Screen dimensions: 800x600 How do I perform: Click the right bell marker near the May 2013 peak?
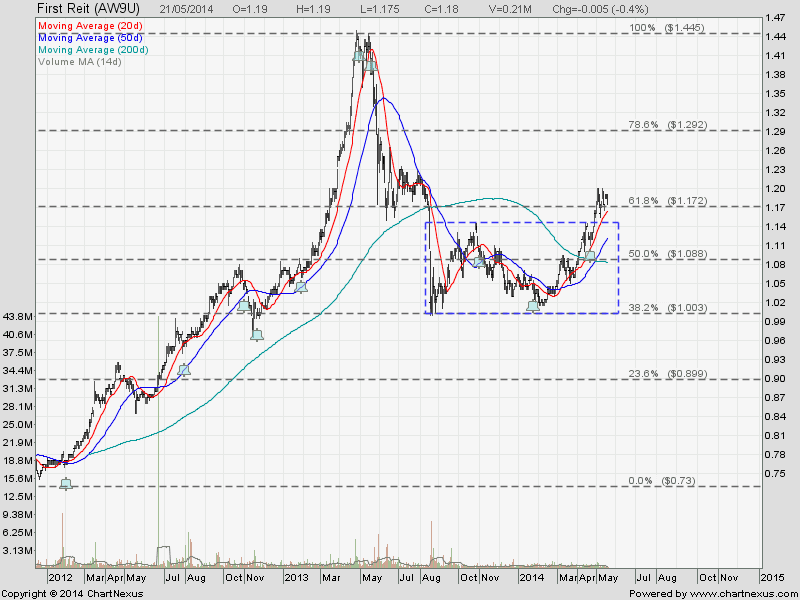pyautogui.click(x=371, y=65)
